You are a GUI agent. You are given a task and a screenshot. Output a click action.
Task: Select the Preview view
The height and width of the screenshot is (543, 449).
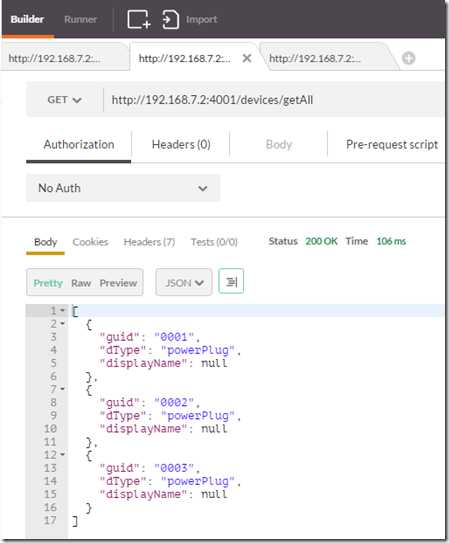[118, 283]
